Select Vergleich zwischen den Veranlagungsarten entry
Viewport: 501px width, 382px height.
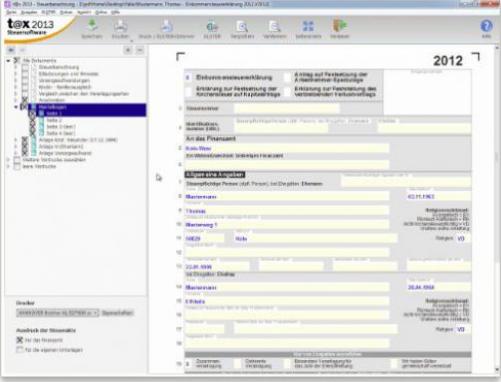(x=84, y=94)
